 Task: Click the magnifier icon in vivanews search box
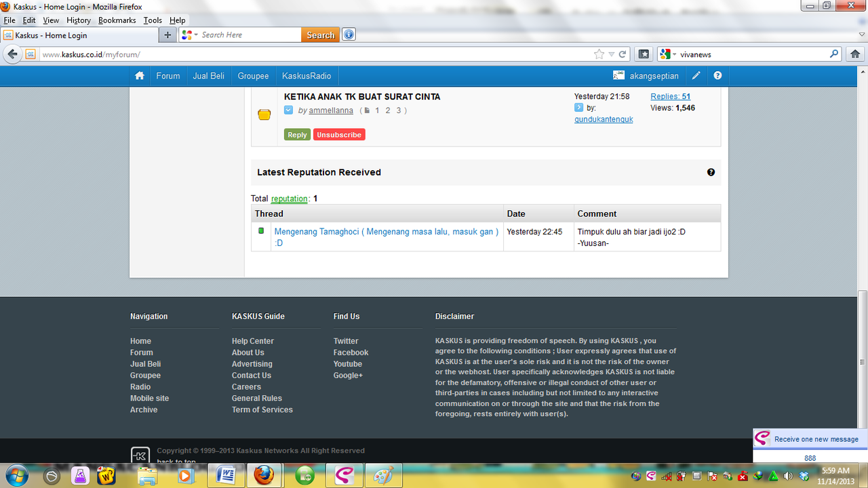click(835, 54)
